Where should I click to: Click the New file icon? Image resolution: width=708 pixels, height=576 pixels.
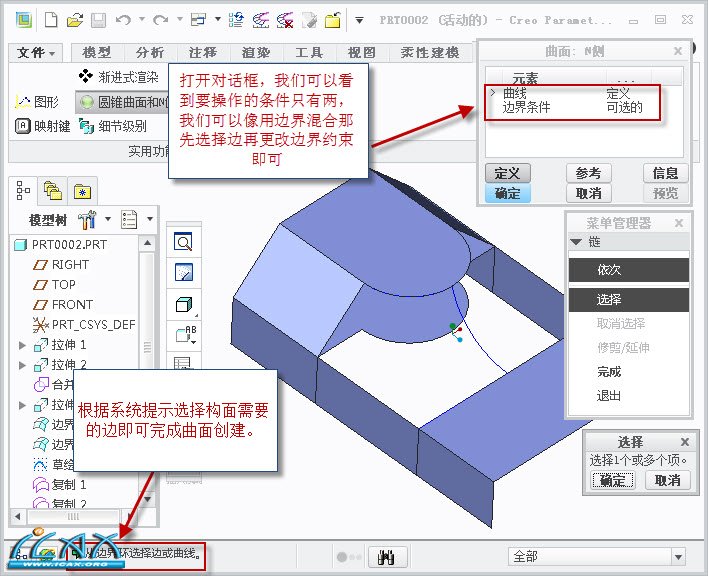51,20
